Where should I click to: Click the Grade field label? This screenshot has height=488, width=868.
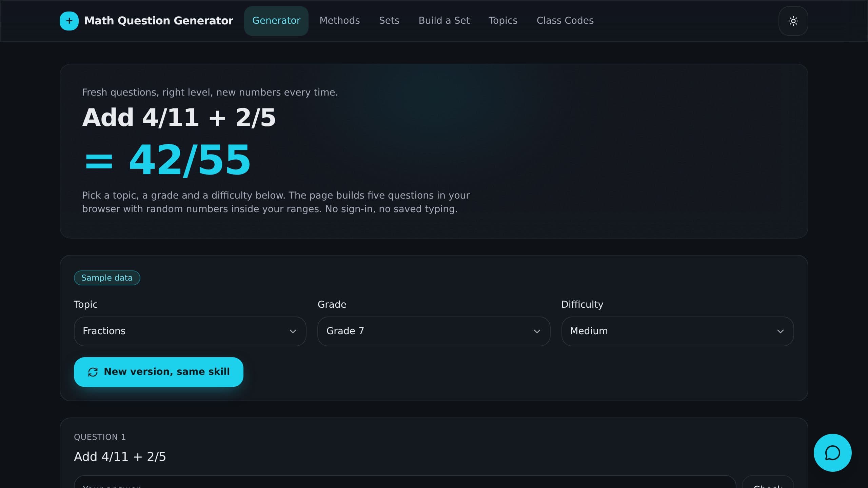[332, 304]
